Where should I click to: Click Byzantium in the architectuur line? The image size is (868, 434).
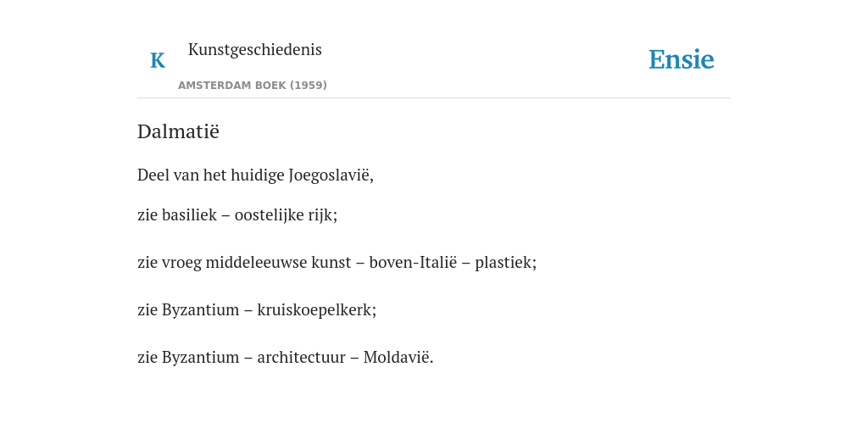pyautogui.click(x=200, y=358)
